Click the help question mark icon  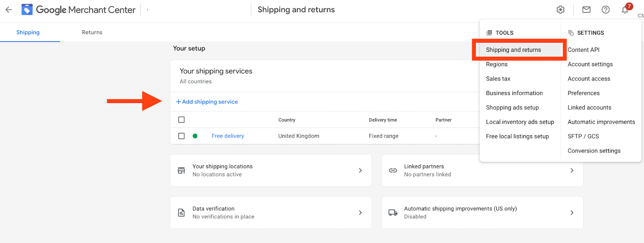click(606, 10)
